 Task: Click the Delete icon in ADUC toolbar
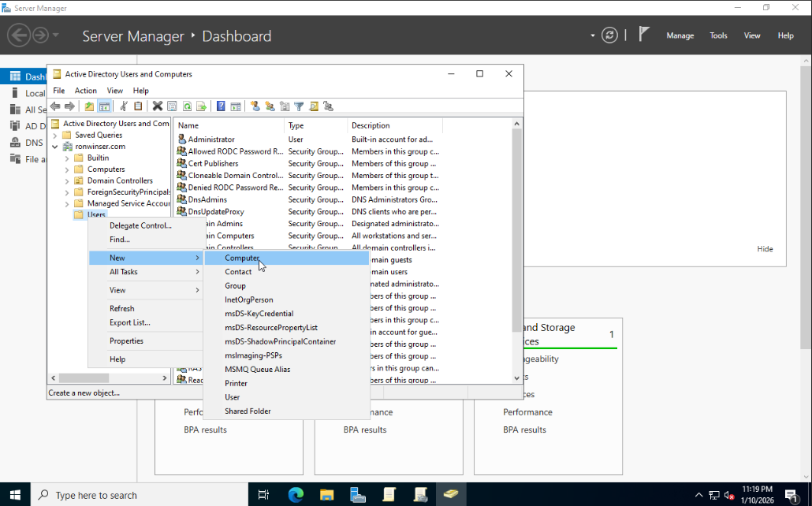click(158, 106)
